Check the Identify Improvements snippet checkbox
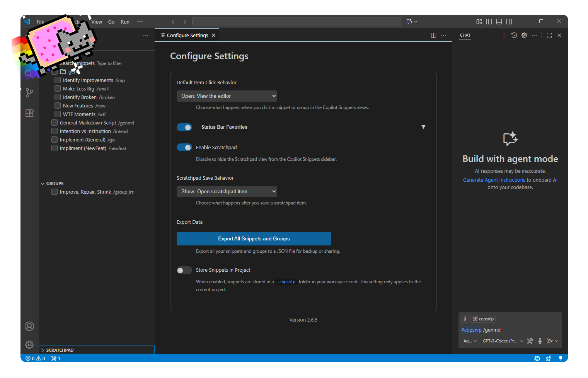This screenshot has height=378, width=588. click(57, 80)
